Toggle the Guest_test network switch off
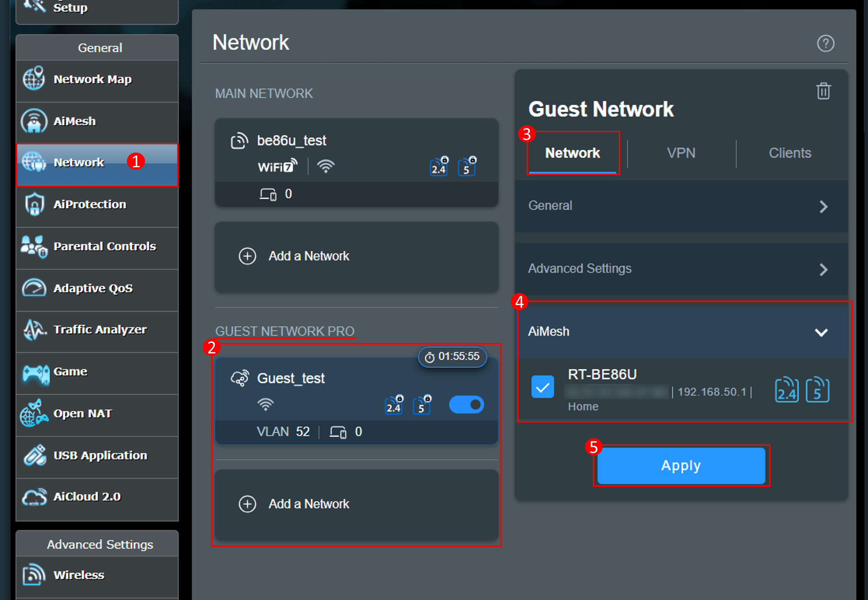Image resolution: width=868 pixels, height=600 pixels. point(466,405)
